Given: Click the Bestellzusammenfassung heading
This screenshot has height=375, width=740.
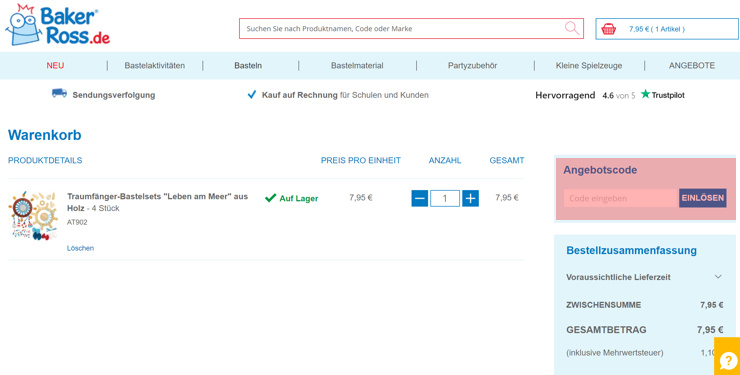Looking at the screenshot, I should point(631,250).
